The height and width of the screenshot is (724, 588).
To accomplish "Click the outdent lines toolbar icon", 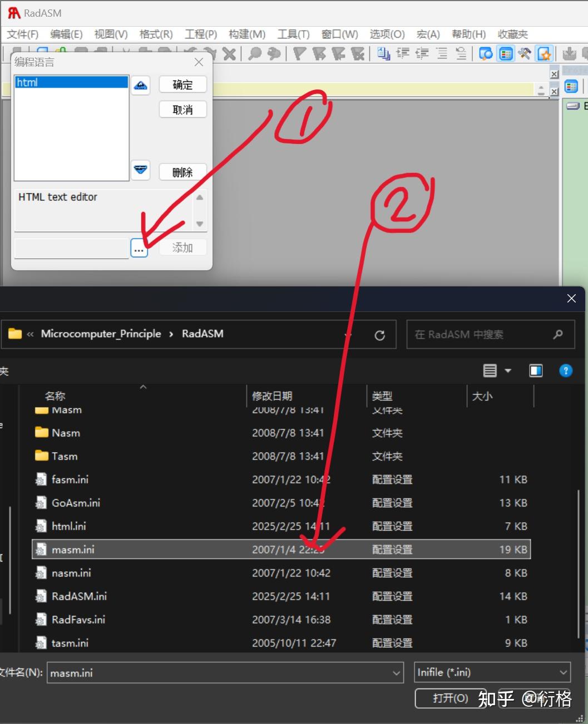I will click(422, 53).
